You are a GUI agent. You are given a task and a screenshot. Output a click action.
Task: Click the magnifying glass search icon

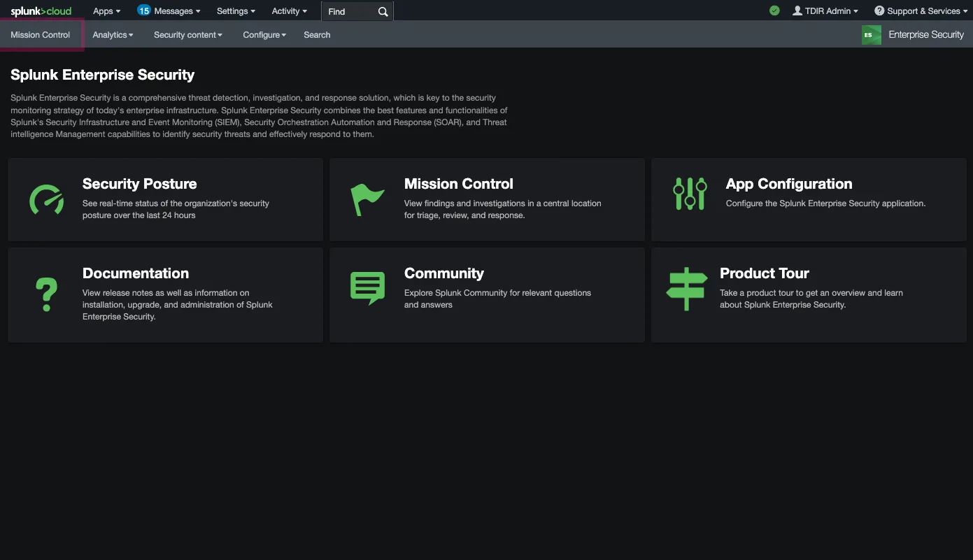pyautogui.click(x=382, y=11)
